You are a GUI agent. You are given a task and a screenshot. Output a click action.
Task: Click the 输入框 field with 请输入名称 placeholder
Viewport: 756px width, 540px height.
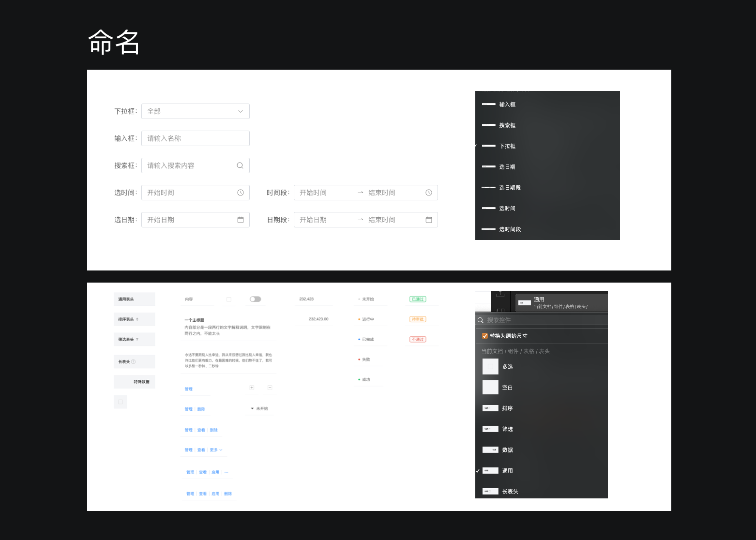[195, 138]
